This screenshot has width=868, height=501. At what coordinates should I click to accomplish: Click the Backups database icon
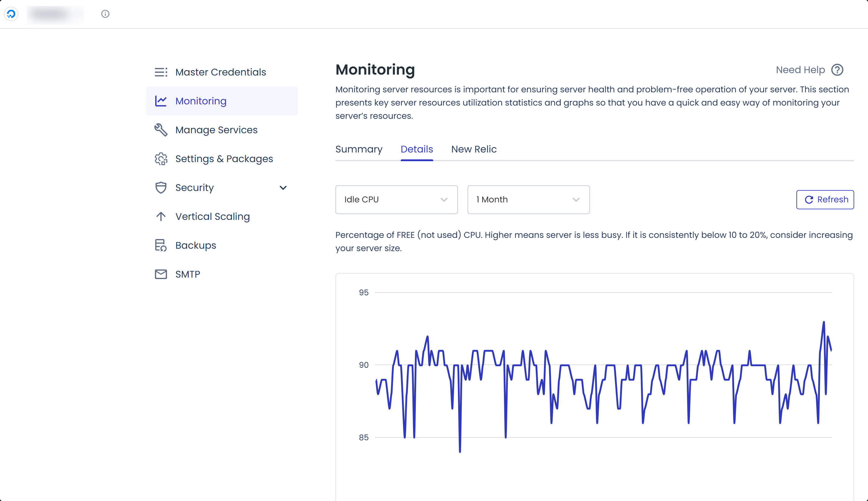161,245
